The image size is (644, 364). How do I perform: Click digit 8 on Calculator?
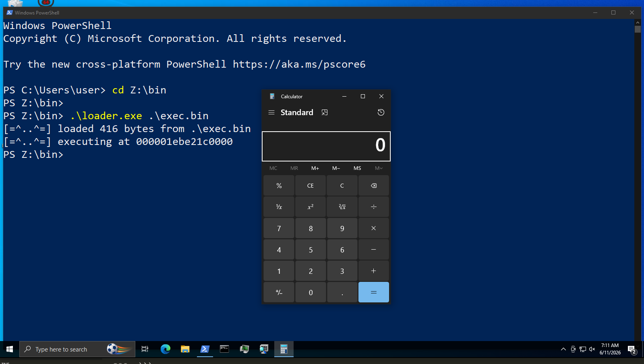coord(311,228)
